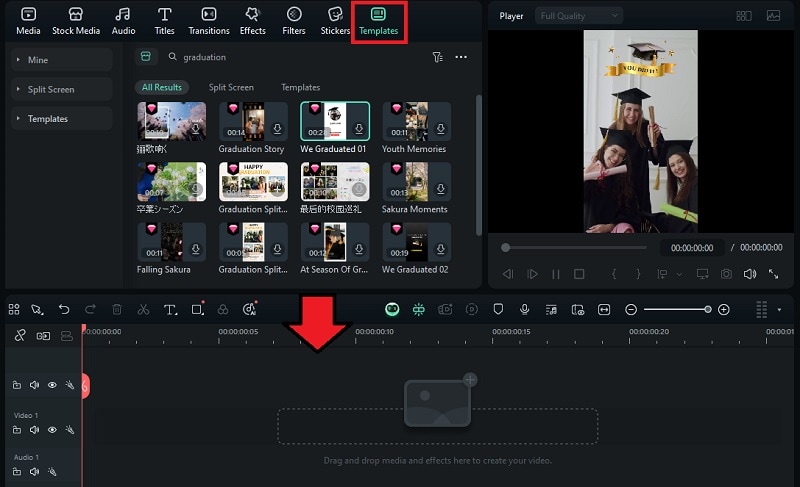
Task: Enter fullscreen player preview
Action: coord(773,274)
